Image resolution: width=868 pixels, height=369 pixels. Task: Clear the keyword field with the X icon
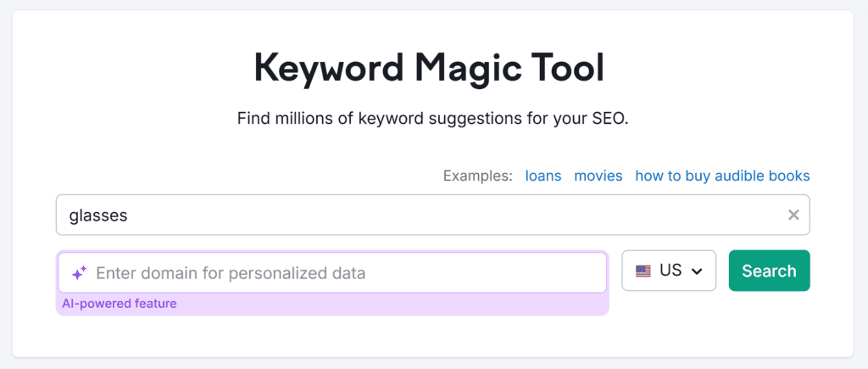coord(793,215)
